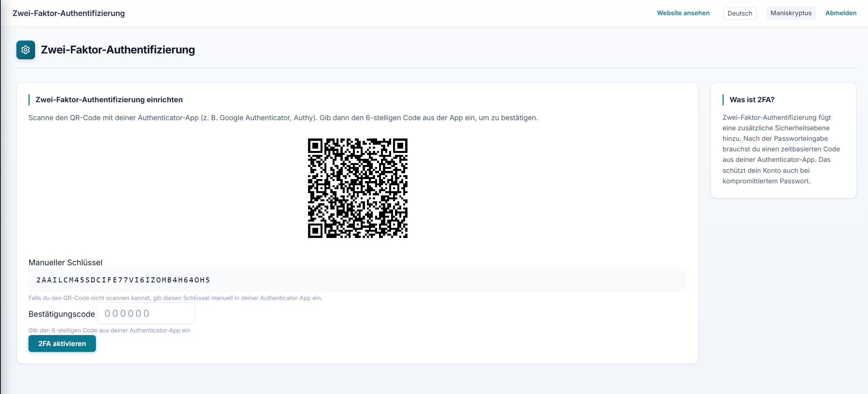Click the large Zwei-Faktor-Authentifizierung page heading
868x394 pixels.
tap(118, 50)
